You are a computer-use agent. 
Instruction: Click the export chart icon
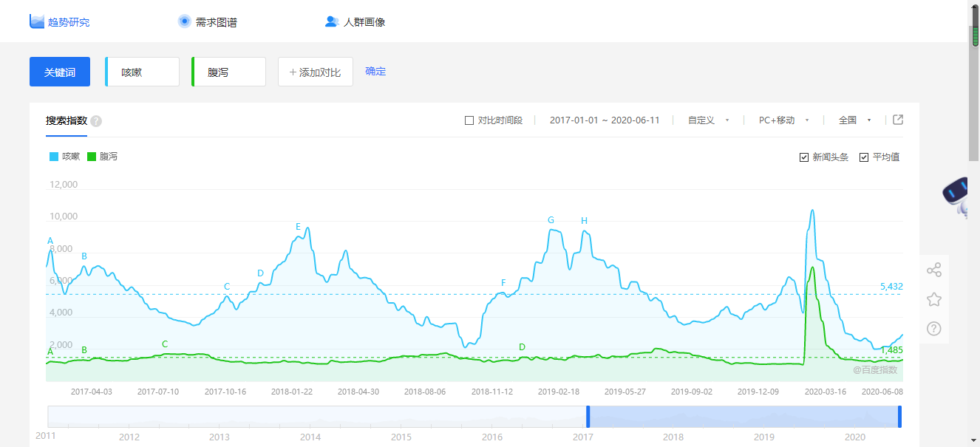pos(898,120)
